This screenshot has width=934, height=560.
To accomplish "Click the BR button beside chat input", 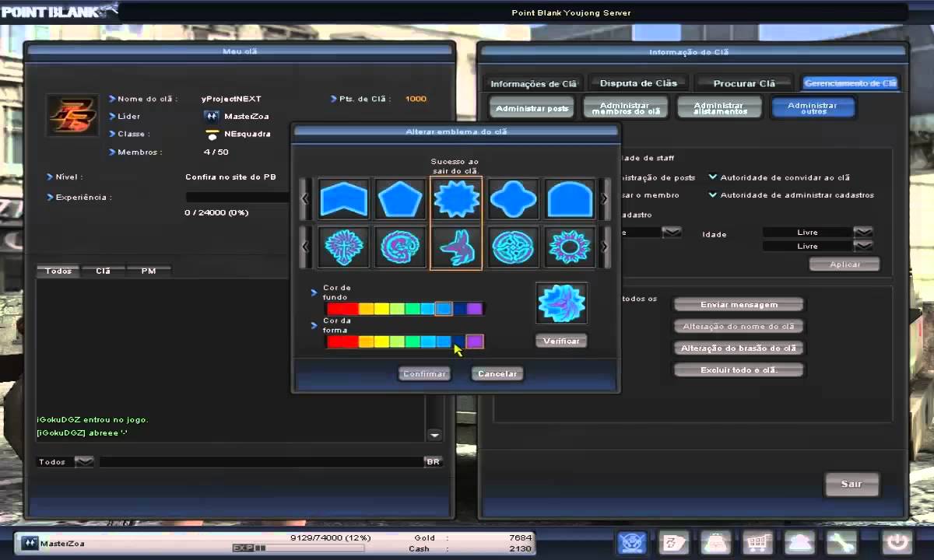I will click(434, 461).
